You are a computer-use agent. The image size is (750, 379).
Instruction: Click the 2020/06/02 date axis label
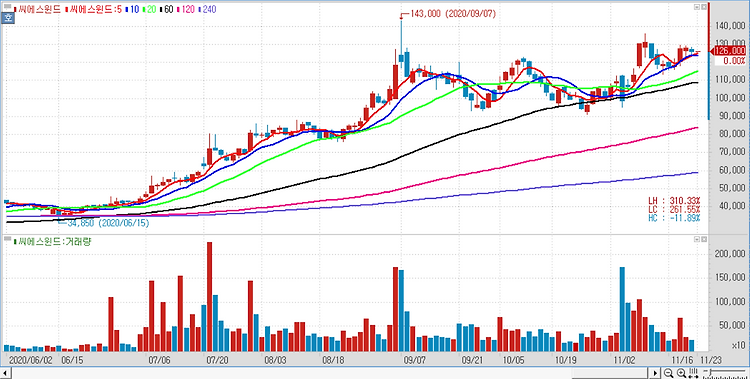tap(30, 359)
